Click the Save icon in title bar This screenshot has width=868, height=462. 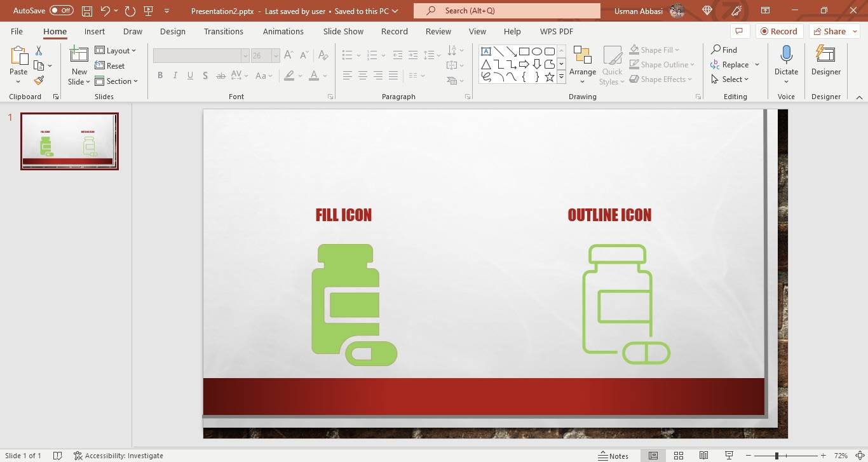point(87,11)
